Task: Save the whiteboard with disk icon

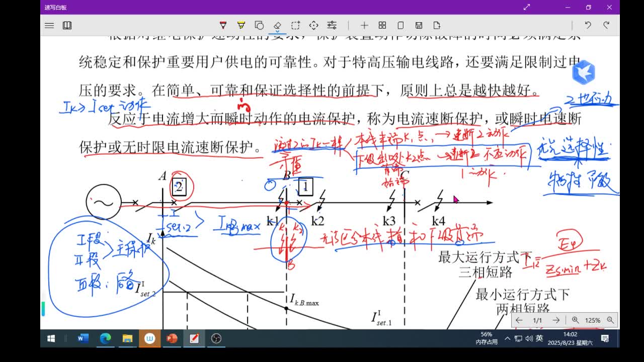Action: tap(419, 25)
